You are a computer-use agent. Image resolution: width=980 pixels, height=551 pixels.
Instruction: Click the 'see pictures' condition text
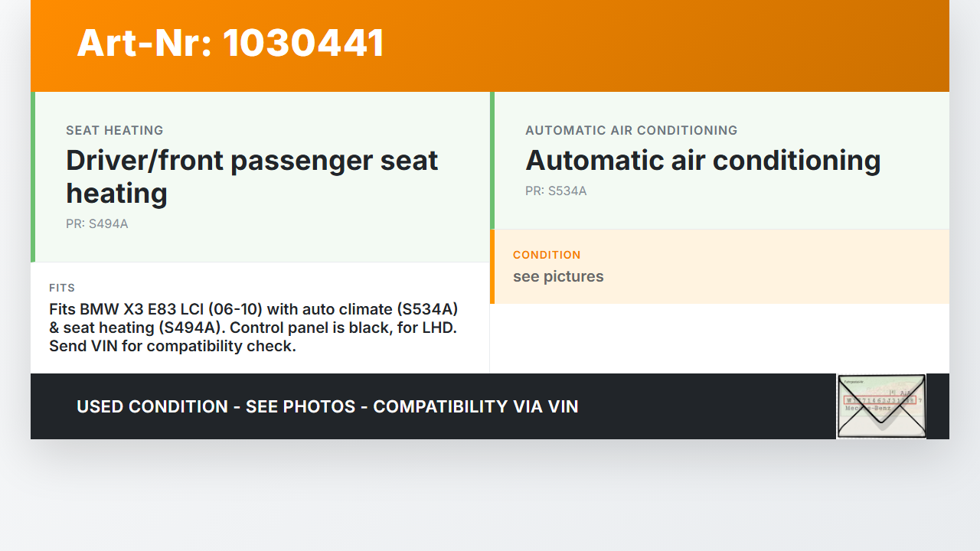(x=558, y=276)
